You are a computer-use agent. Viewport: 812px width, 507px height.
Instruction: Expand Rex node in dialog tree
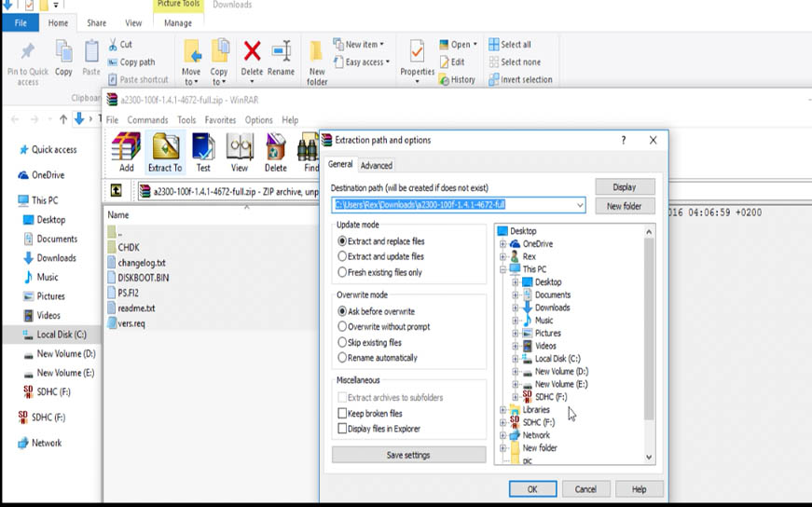[x=502, y=256]
